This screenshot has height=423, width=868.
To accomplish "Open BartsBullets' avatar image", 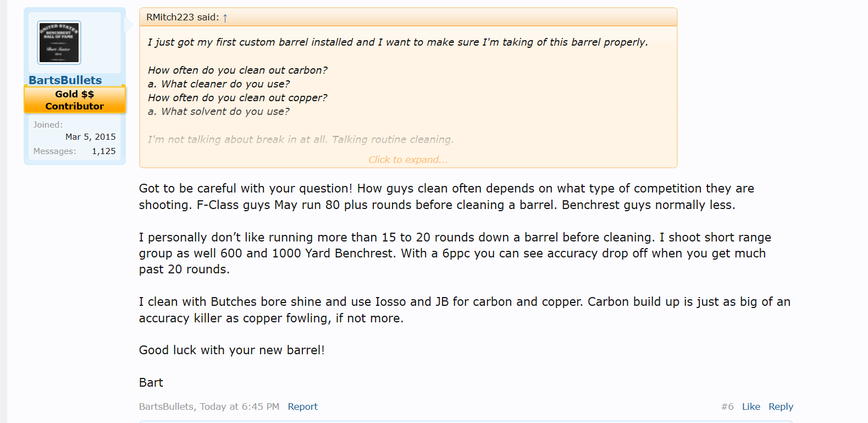I will [59, 42].
